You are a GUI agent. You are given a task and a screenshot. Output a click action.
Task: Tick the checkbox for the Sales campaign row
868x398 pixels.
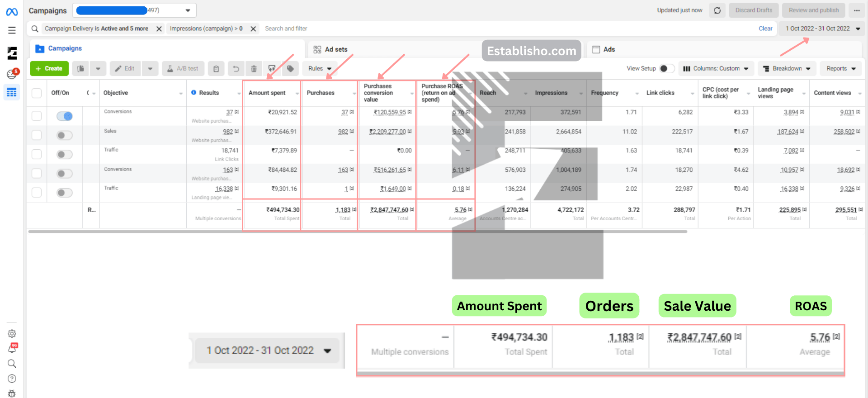tap(37, 135)
